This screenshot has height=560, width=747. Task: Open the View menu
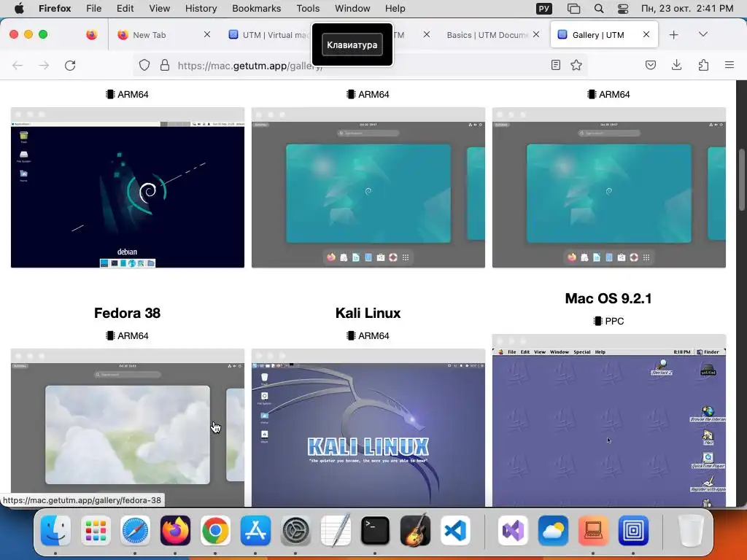tap(159, 8)
